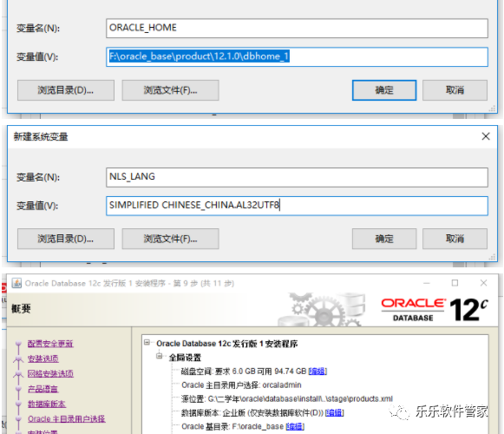Click value field with SIMPLIFIED CHINESE_CHINA.AL32UTF8
504x434 pixels.
pos(297,206)
